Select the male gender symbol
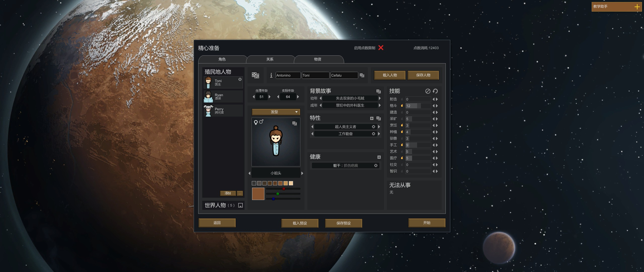This screenshot has height=272, width=644. (261, 122)
